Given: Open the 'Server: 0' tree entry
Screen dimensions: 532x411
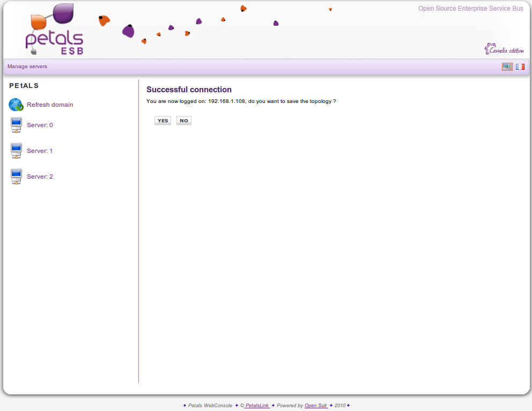Looking at the screenshot, I should [40, 125].
